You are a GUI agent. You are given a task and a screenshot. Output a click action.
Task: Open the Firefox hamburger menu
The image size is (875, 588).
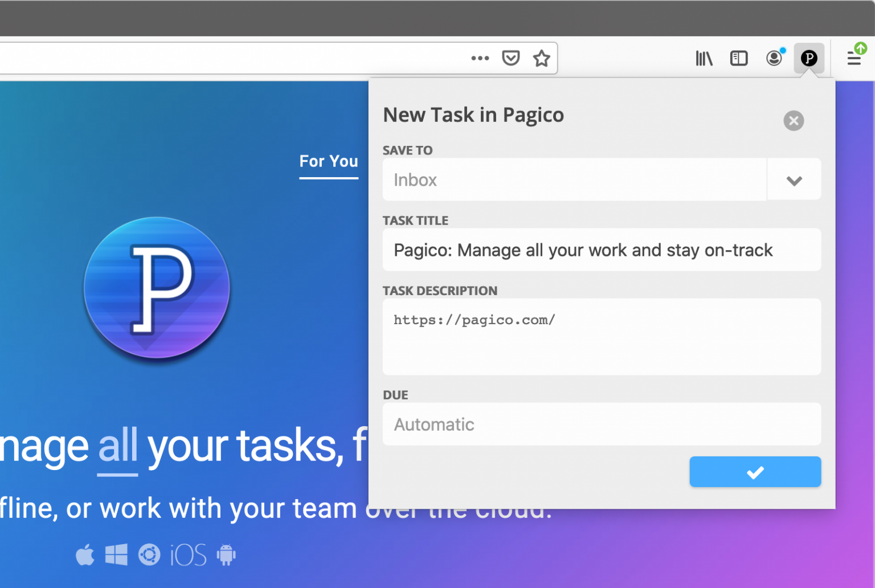click(x=854, y=58)
